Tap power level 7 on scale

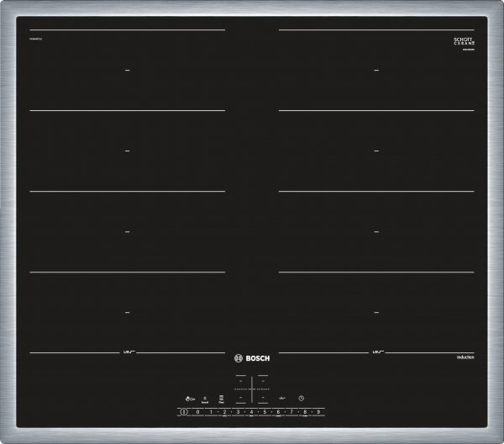tap(291, 412)
